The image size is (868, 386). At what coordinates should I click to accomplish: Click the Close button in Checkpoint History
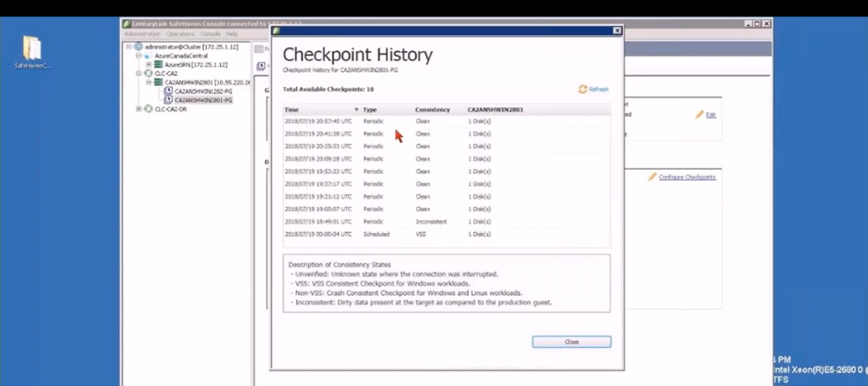click(x=571, y=341)
